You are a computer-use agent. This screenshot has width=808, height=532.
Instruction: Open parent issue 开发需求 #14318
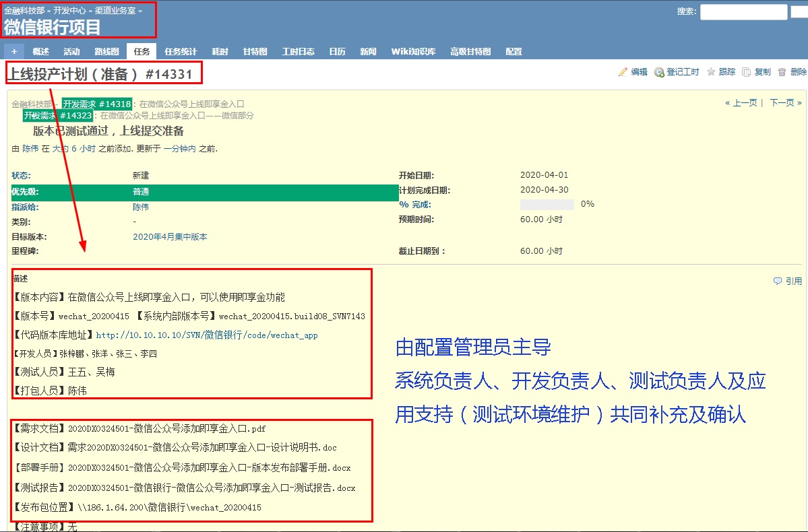click(x=97, y=104)
